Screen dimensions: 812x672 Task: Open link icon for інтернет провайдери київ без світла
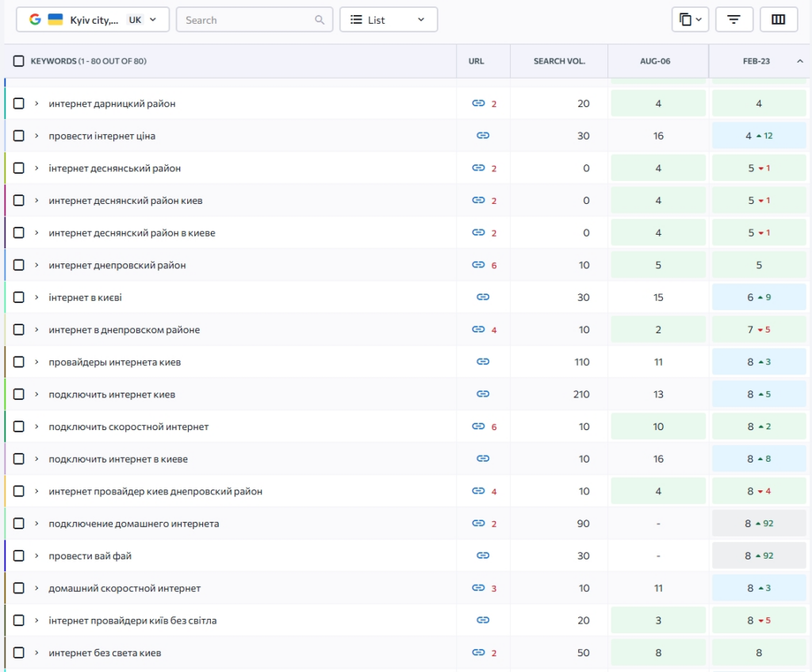[x=483, y=620]
